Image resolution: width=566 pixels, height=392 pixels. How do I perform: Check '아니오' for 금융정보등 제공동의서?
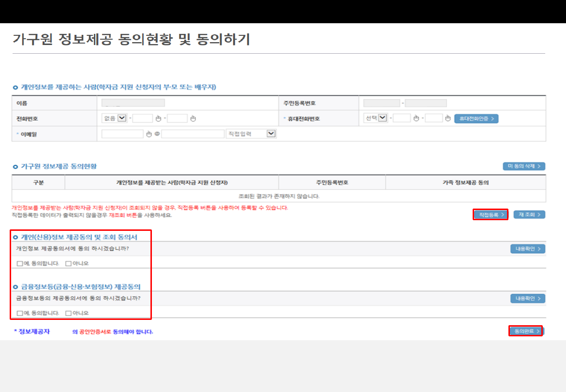point(68,313)
